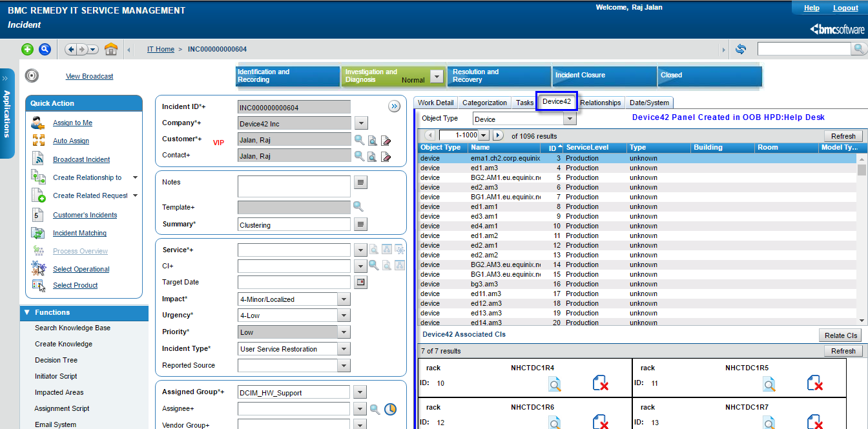Click the green New Incident plus icon
This screenshot has width=868, height=429.
click(x=27, y=49)
